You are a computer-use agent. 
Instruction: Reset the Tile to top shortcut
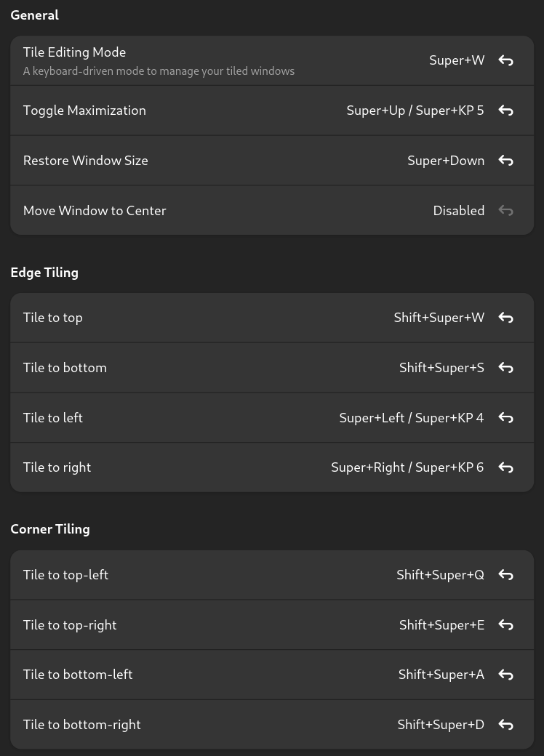(505, 318)
